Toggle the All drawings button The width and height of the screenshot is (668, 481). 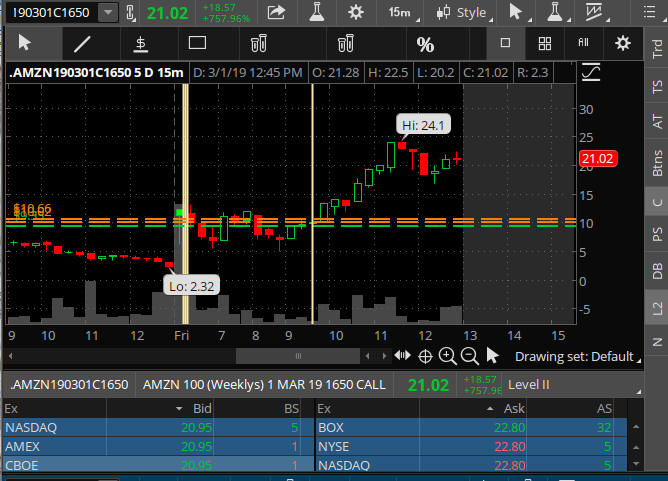click(x=583, y=43)
